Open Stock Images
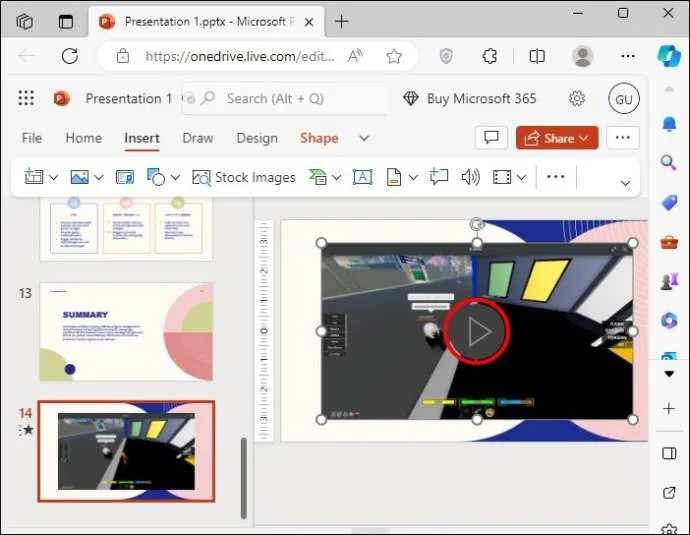Screen dimensions: 690x535 [244, 177]
